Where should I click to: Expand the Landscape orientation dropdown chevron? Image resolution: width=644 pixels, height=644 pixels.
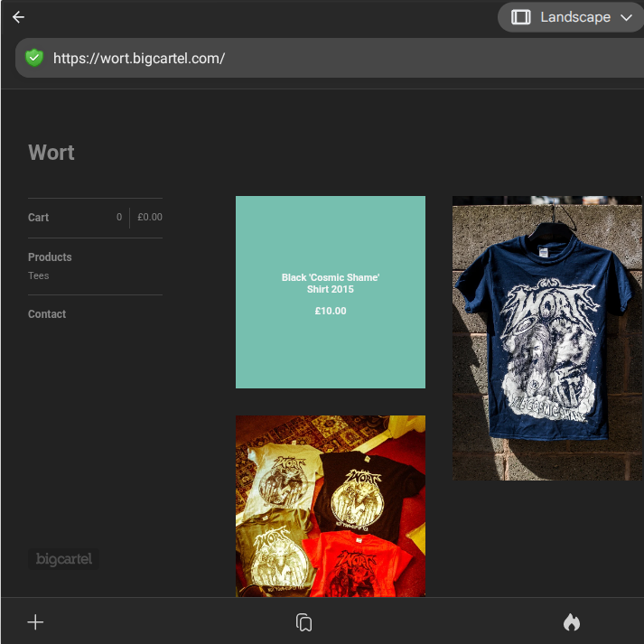627,17
